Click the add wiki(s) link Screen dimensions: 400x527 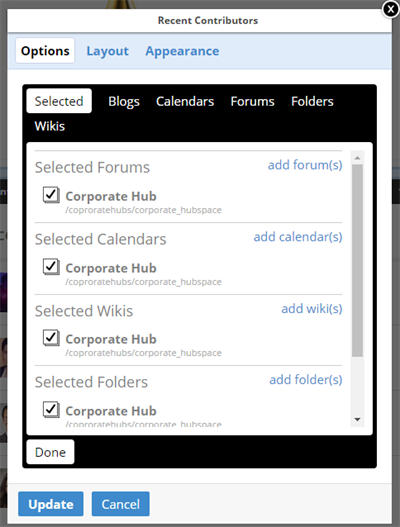[312, 309]
